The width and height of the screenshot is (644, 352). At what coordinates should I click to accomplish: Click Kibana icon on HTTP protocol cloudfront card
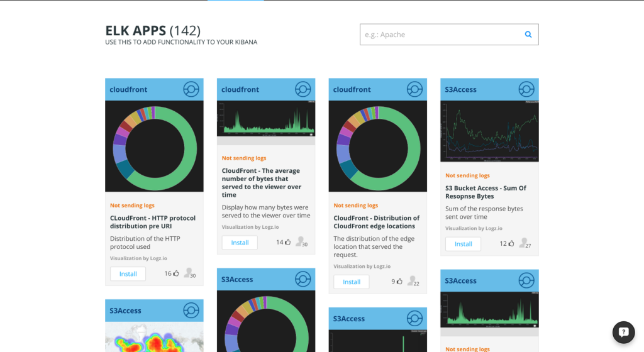191,89
